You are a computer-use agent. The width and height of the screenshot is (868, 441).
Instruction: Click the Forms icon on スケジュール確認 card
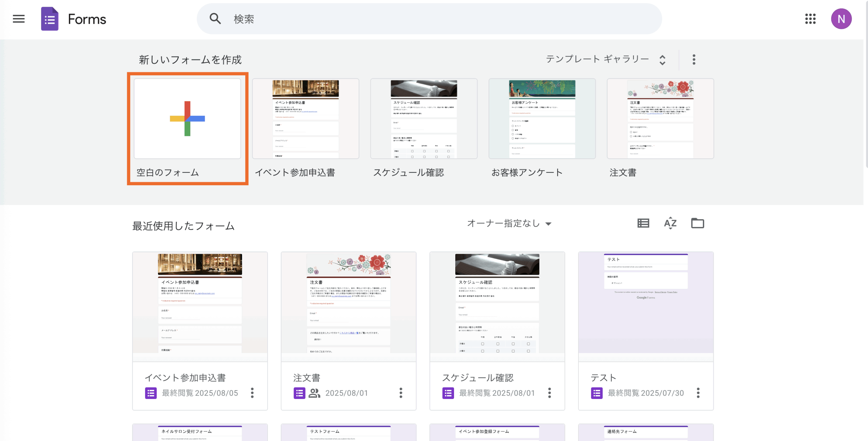(x=448, y=393)
